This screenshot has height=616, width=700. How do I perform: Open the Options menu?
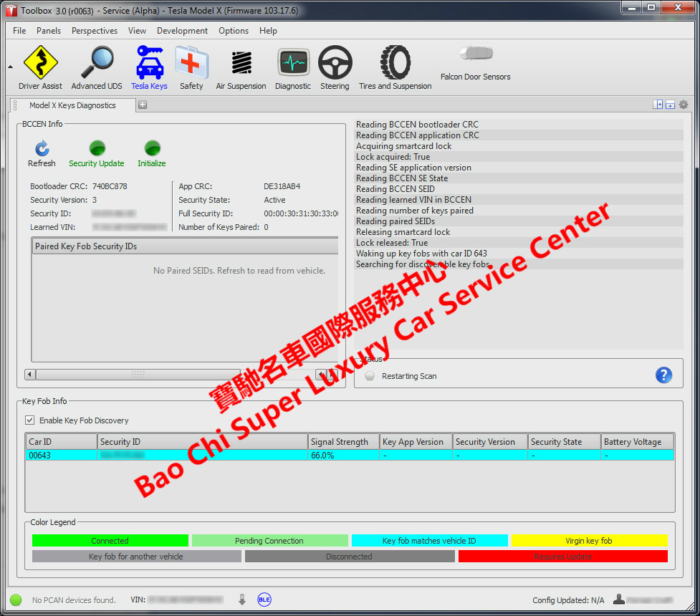[233, 31]
